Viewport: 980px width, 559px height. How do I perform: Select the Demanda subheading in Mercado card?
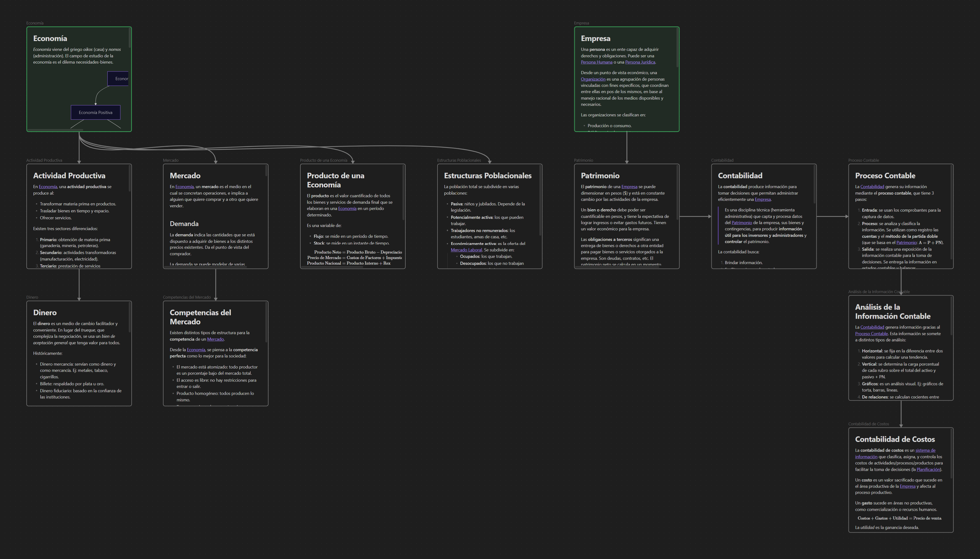pyautogui.click(x=184, y=224)
